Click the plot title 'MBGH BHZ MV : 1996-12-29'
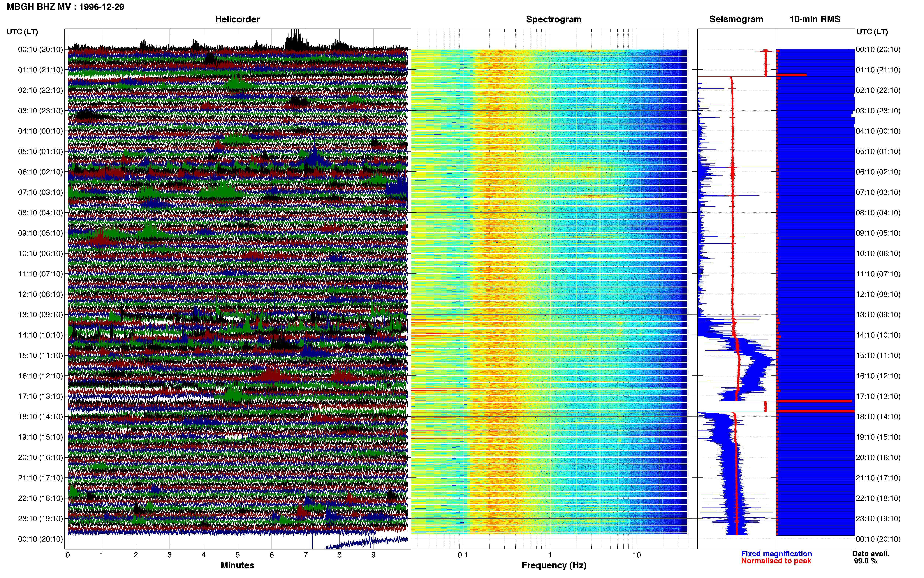924x578 pixels. pos(65,7)
